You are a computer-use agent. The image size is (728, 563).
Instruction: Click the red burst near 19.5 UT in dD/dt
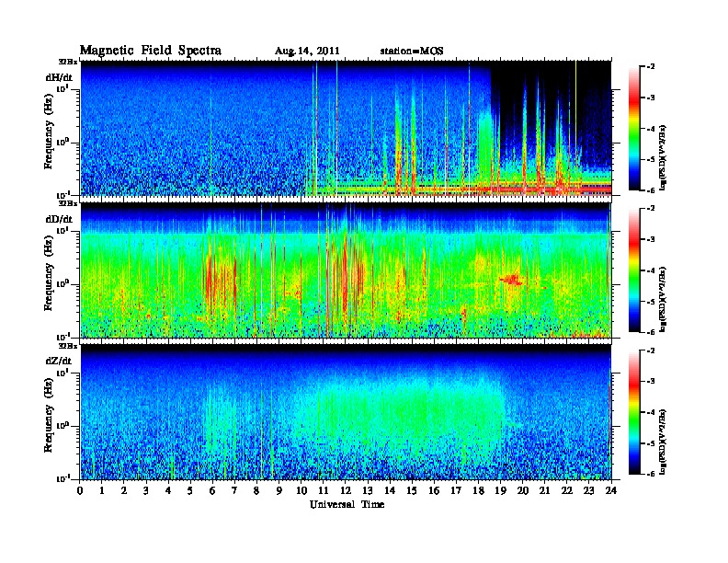pyautogui.click(x=512, y=280)
